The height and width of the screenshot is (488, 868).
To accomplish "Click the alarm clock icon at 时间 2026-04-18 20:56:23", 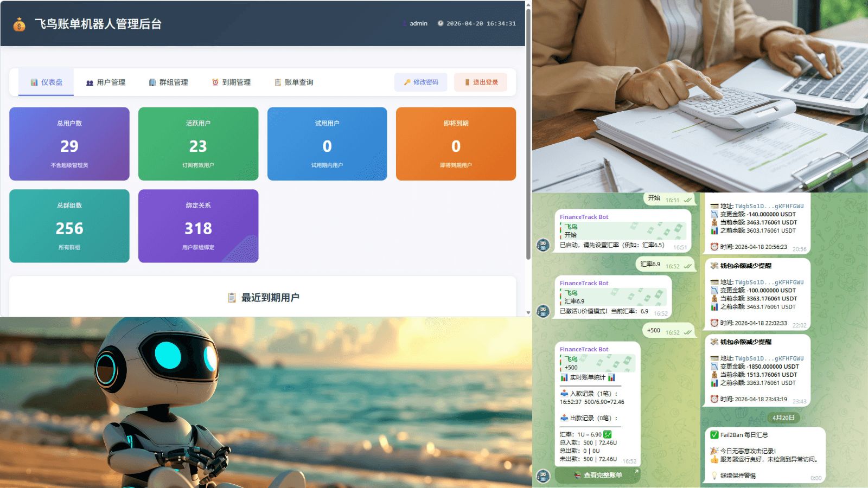I will pos(714,247).
